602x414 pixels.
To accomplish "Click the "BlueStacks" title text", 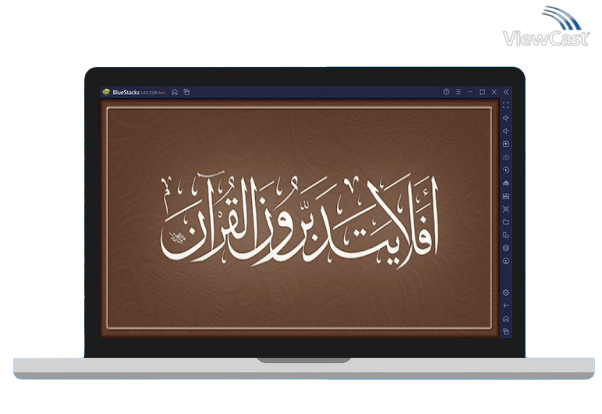I will tap(126, 93).
